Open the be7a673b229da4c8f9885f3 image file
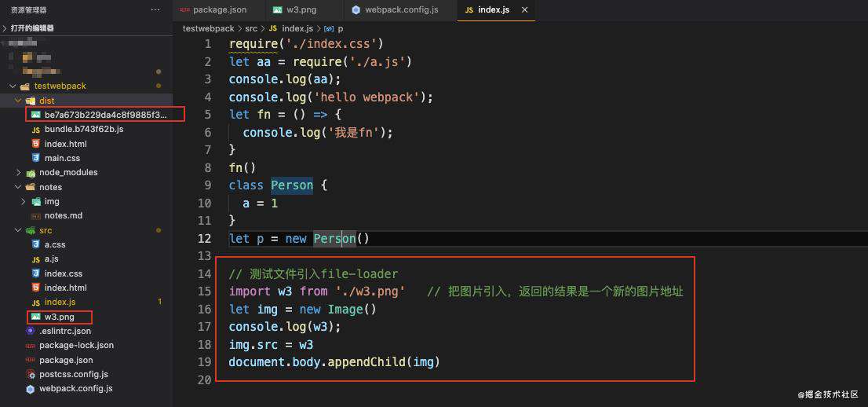868x407 pixels. [105, 115]
